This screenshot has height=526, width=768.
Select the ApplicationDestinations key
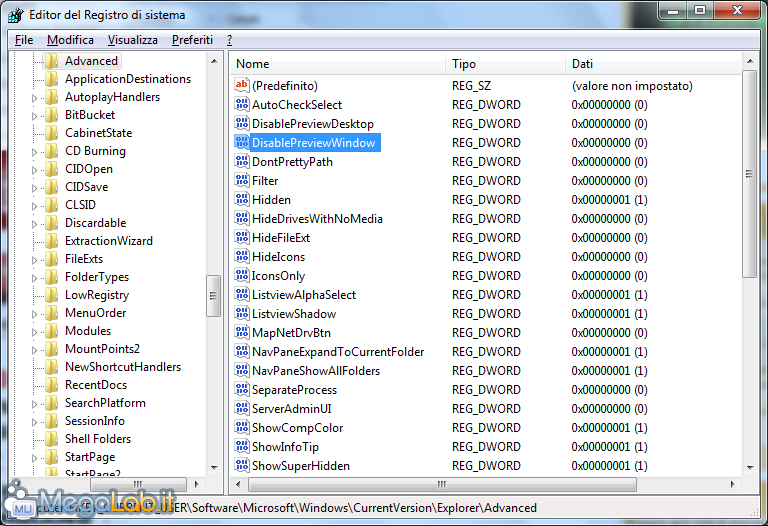128,79
